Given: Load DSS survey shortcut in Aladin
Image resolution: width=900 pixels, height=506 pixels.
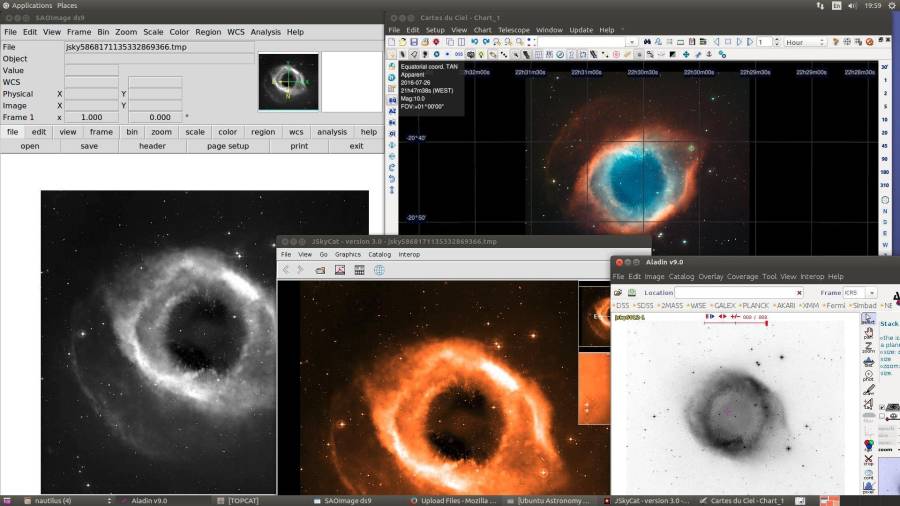Looking at the screenshot, I should [x=622, y=306].
